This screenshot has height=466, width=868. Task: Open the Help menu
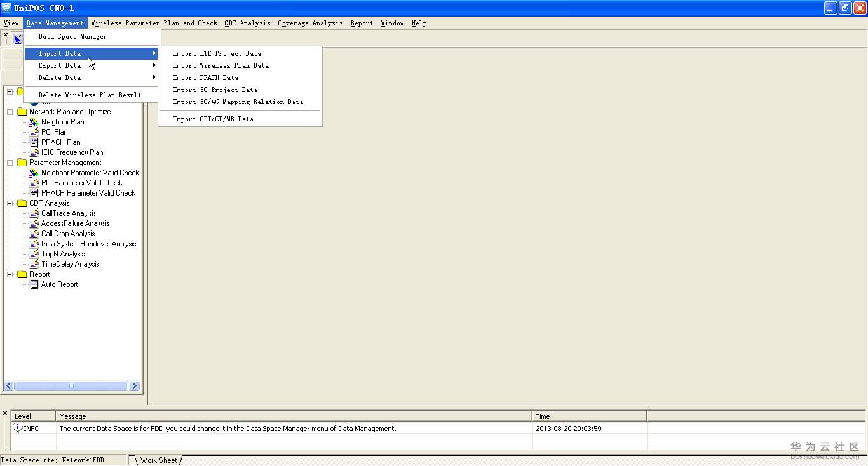419,23
